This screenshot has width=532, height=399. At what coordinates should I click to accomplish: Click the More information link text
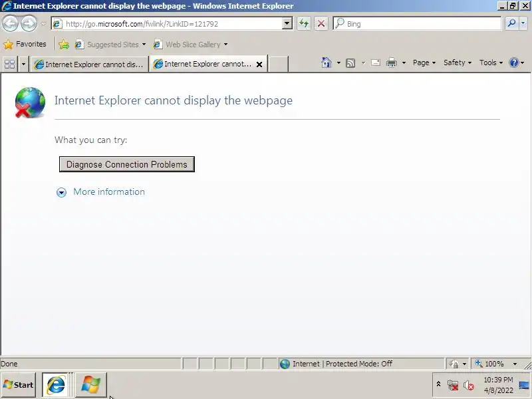[109, 192]
